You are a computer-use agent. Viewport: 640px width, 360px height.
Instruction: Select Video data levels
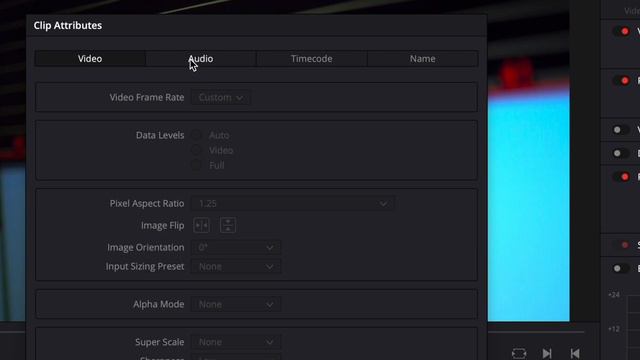pyautogui.click(x=196, y=150)
